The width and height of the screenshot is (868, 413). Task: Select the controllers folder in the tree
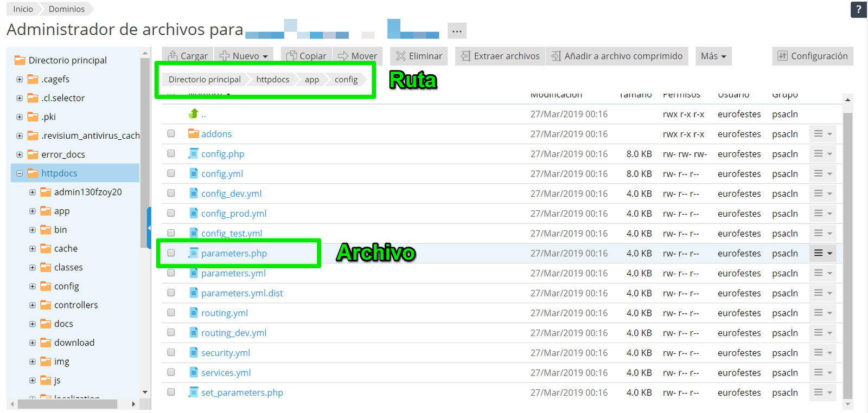click(76, 305)
